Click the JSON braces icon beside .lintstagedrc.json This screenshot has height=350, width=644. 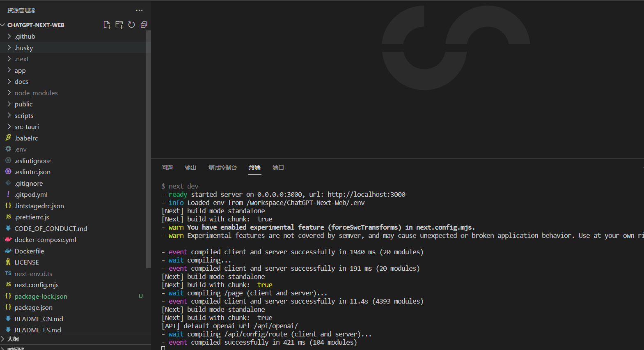tap(8, 206)
